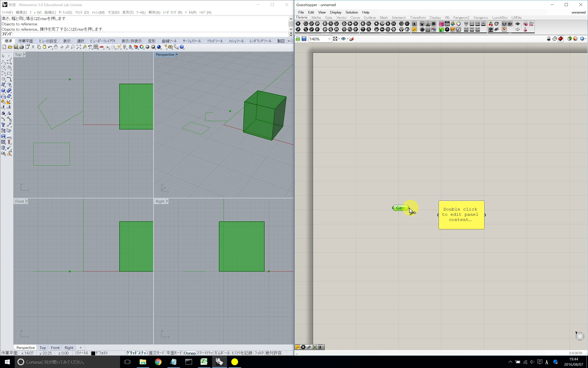Open Grasshopper File menu

pos(301,12)
